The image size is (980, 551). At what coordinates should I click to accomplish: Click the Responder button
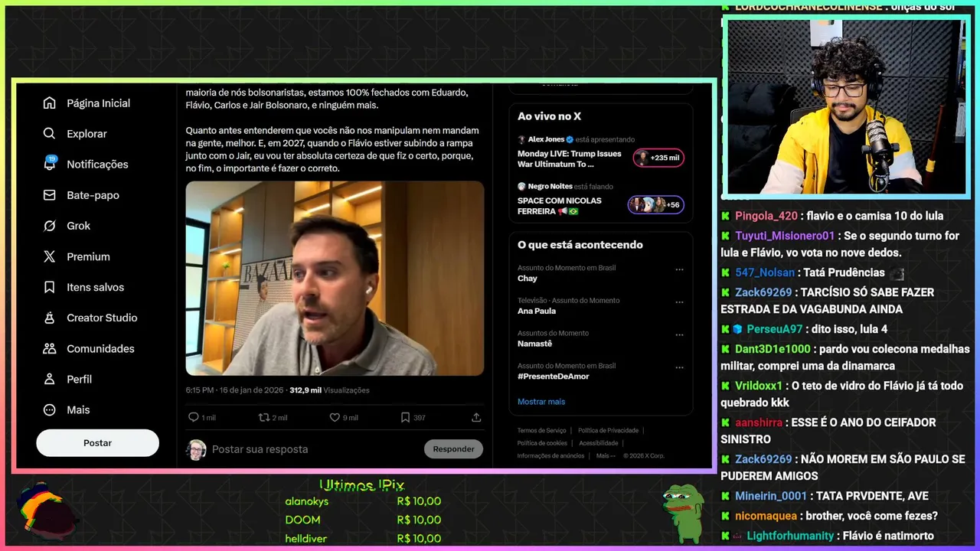pos(453,449)
